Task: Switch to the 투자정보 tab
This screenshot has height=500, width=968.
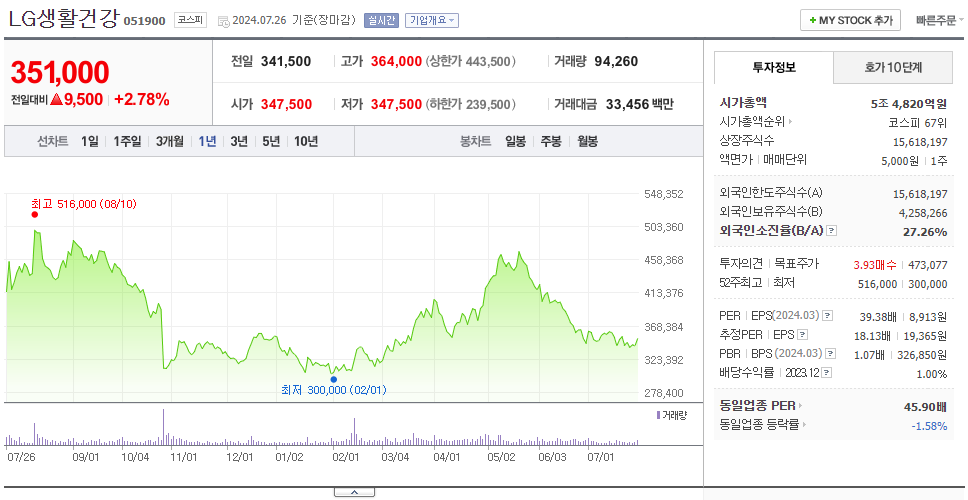Action: [x=774, y=67]
